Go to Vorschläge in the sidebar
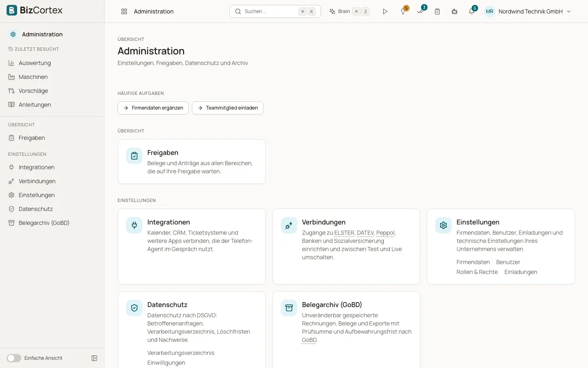The image size is (588, 368). pos(52,91)
